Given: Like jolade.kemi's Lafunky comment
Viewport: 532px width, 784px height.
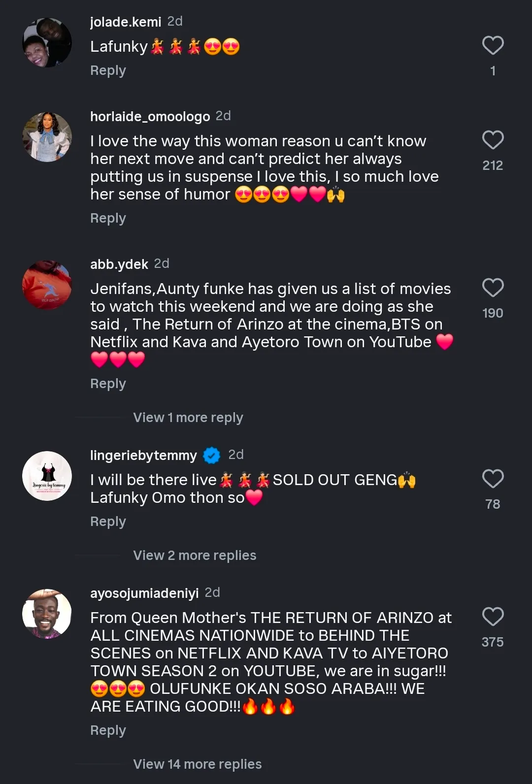Looking at the screenshot, I should (x=493, y=46).
